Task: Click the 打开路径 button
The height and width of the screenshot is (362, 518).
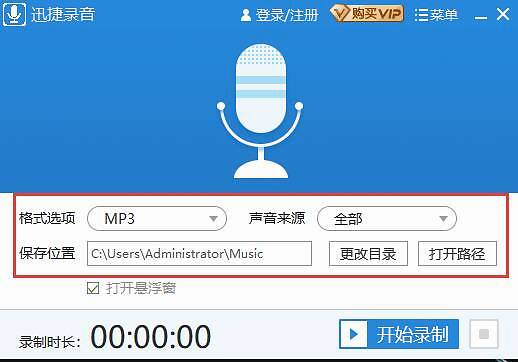Action: click(457, 254)
